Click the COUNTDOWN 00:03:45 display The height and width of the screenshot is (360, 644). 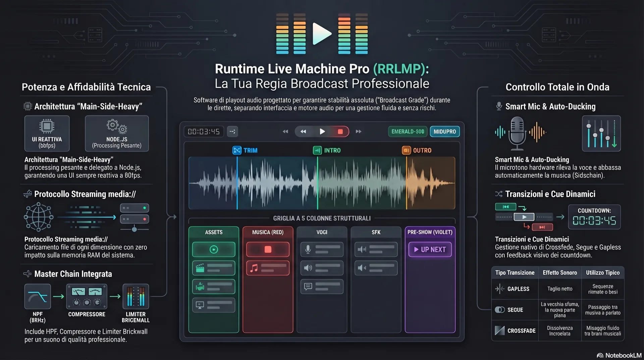[594, 217]
